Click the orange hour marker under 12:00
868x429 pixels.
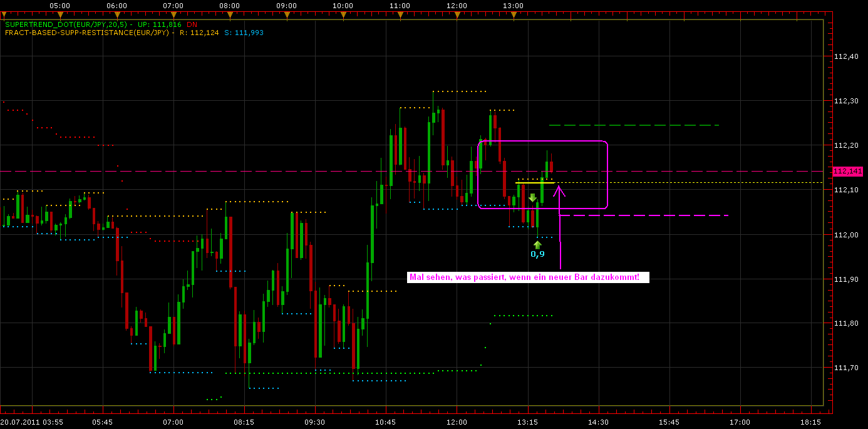(x=457, y=14)
